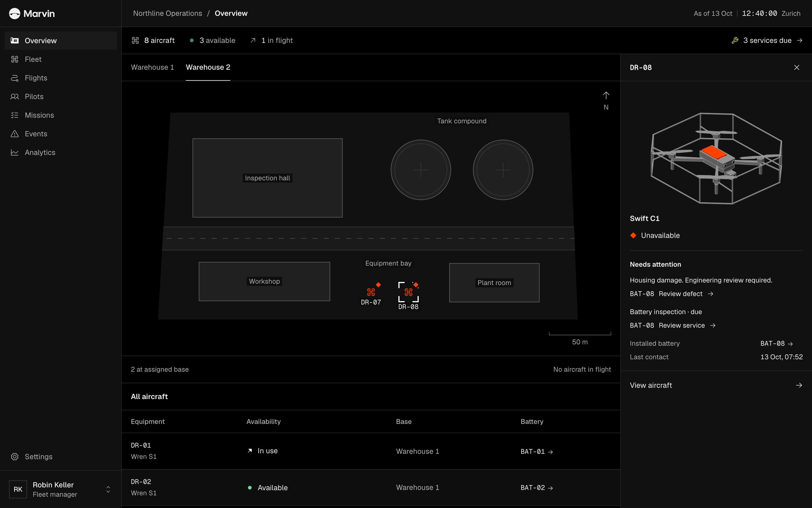The width and height of the screenshot is (812, 508).
Task: Open the BAT-01 battery link
Action: 537,452
